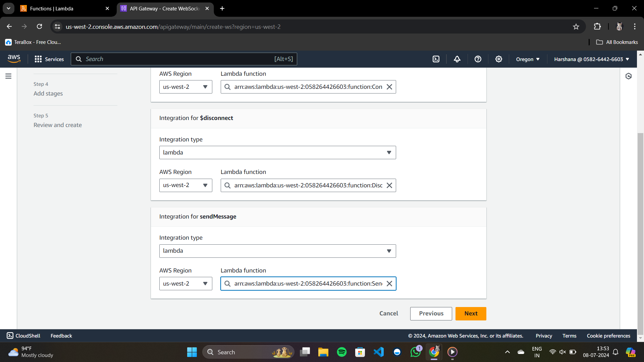The image size is (644, 362).
Task: Go to Step 5 Review and create
Action: (57, 125)
